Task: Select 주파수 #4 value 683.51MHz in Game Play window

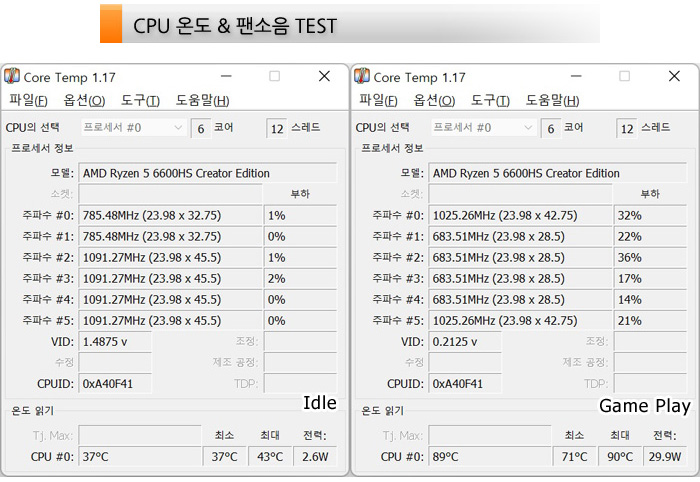Action: 521,299
